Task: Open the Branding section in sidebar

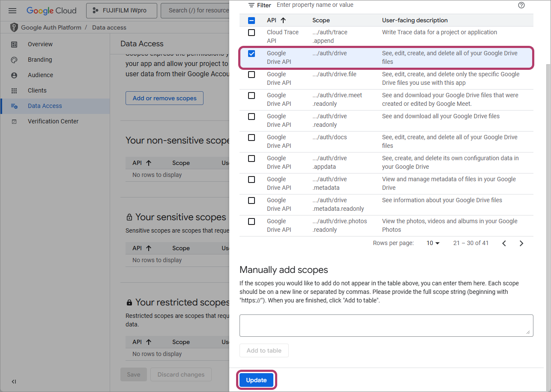Action: click(x=40, y=60)
